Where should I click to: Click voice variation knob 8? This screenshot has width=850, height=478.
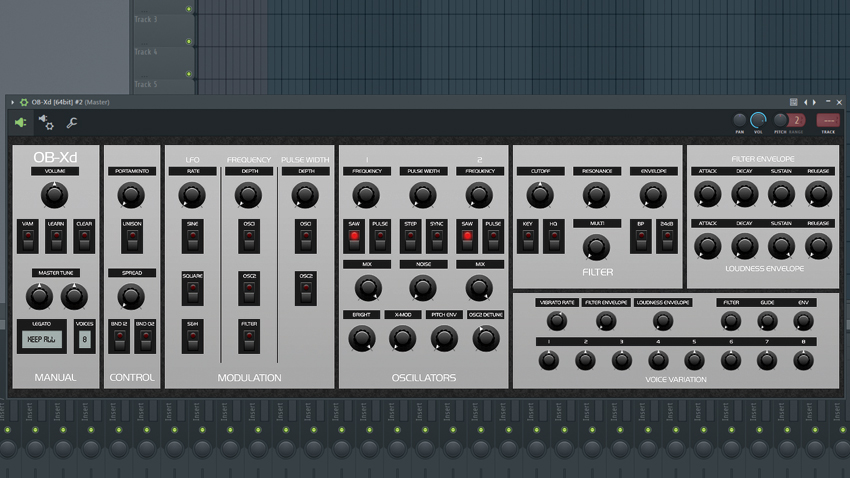pos(803,360)
